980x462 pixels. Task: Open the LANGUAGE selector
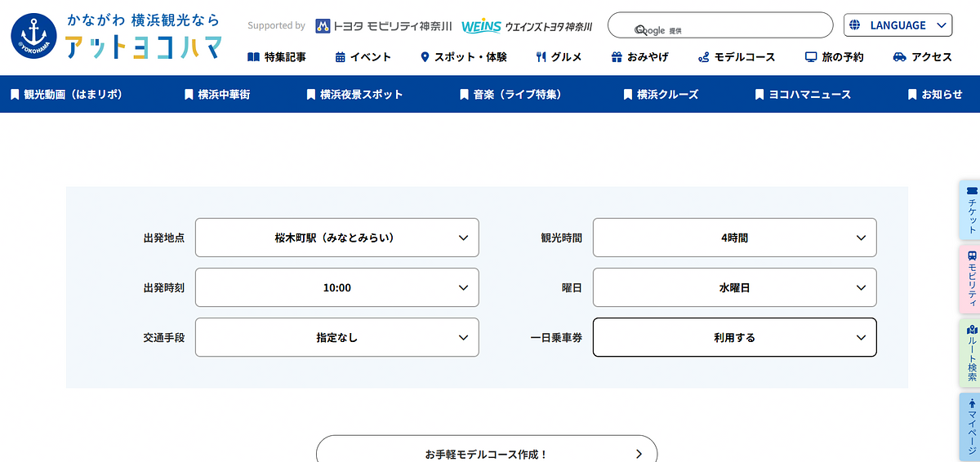pyautogui.click(x=898, y=25)
